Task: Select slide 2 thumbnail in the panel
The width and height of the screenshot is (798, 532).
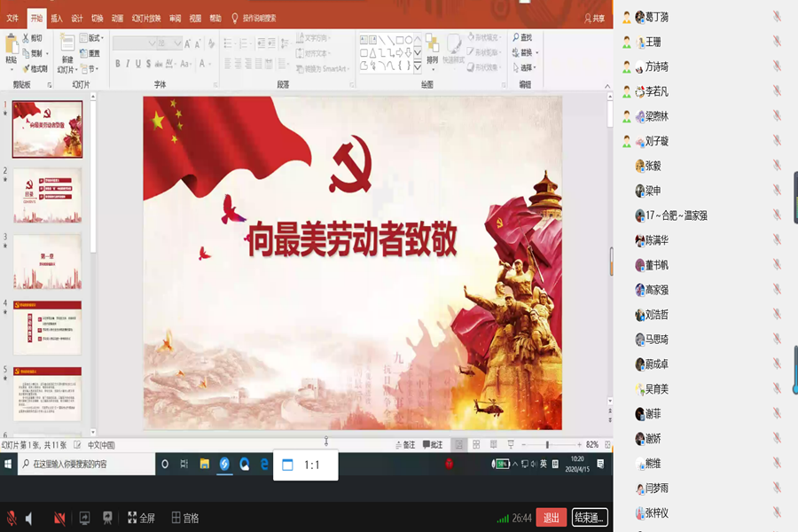Action: point(47,196)
